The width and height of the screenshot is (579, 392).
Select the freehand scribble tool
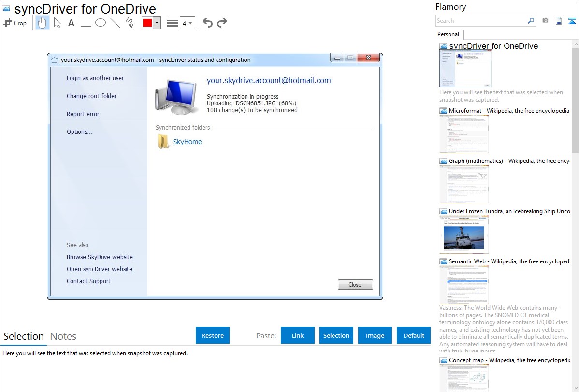click(130, 23)
